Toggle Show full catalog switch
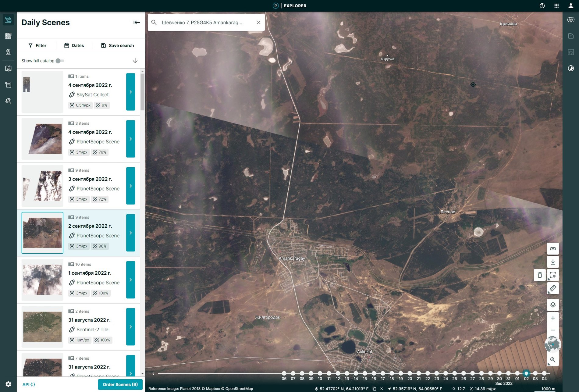This screenshot has width=579, height=392. click(x=60, y=61)
